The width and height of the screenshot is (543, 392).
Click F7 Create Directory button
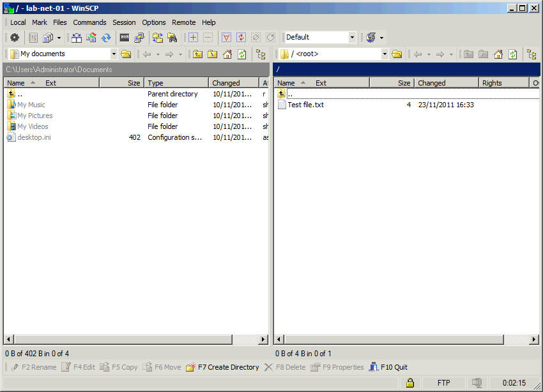(222, 367)
